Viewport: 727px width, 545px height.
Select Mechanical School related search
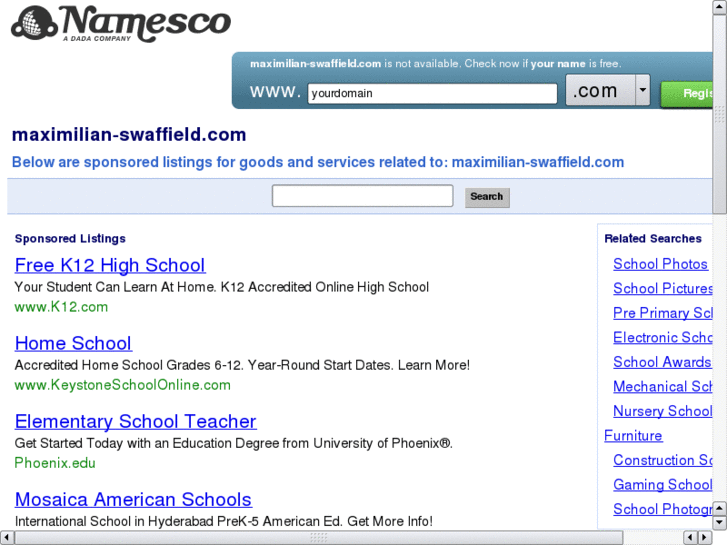(x=663, y=386)
